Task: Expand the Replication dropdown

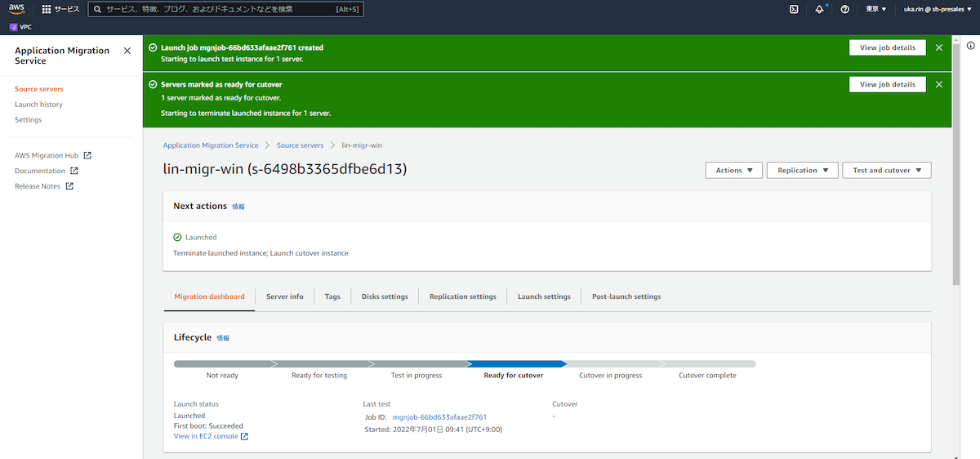Action: 802,170
